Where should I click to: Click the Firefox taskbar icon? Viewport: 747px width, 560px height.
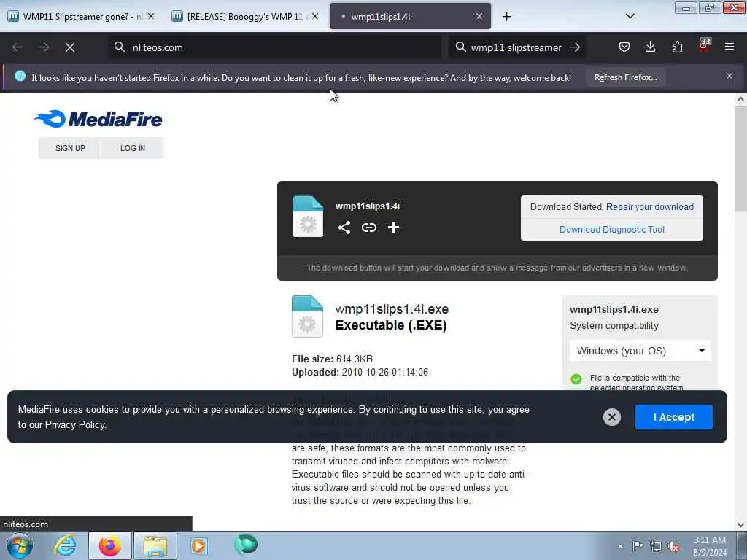click(110, 545)
